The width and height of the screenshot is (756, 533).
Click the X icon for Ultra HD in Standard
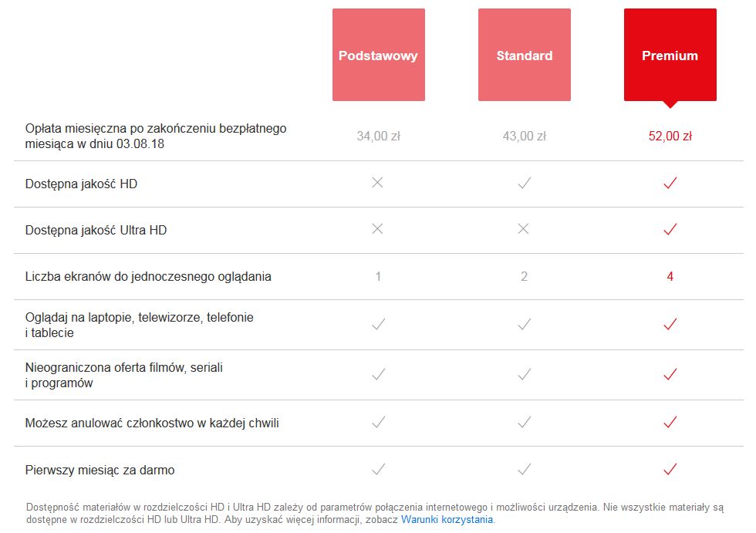524,229
